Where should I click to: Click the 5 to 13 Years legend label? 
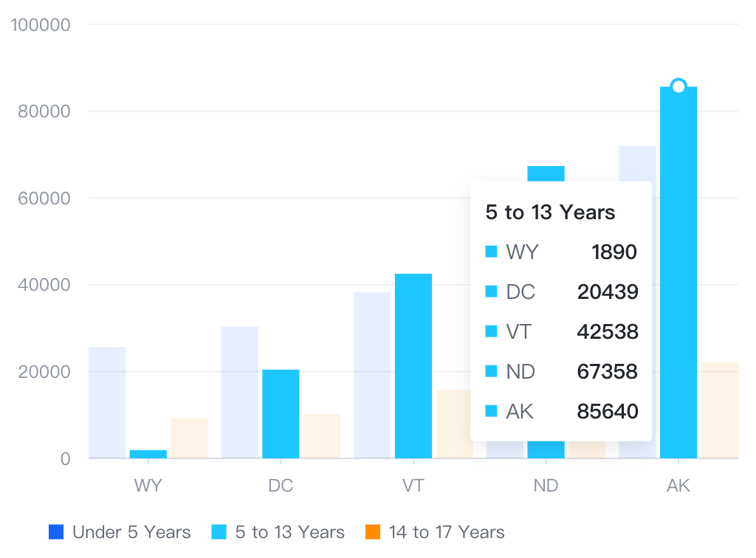(289, 532)
